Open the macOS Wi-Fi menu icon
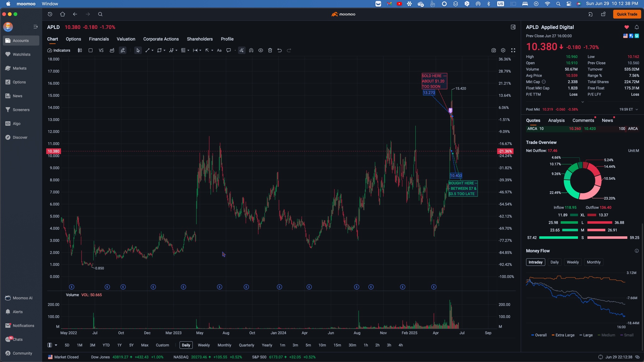This screenshot has height=362, width=644. click(x=547, y=4)
